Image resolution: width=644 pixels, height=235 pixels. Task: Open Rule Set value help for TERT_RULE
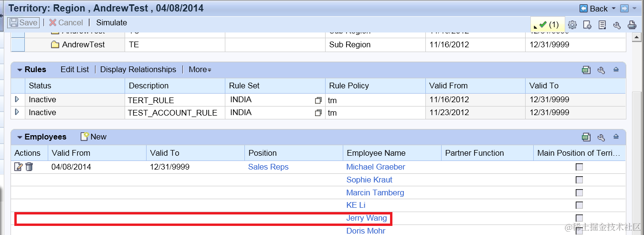(318, 100)
